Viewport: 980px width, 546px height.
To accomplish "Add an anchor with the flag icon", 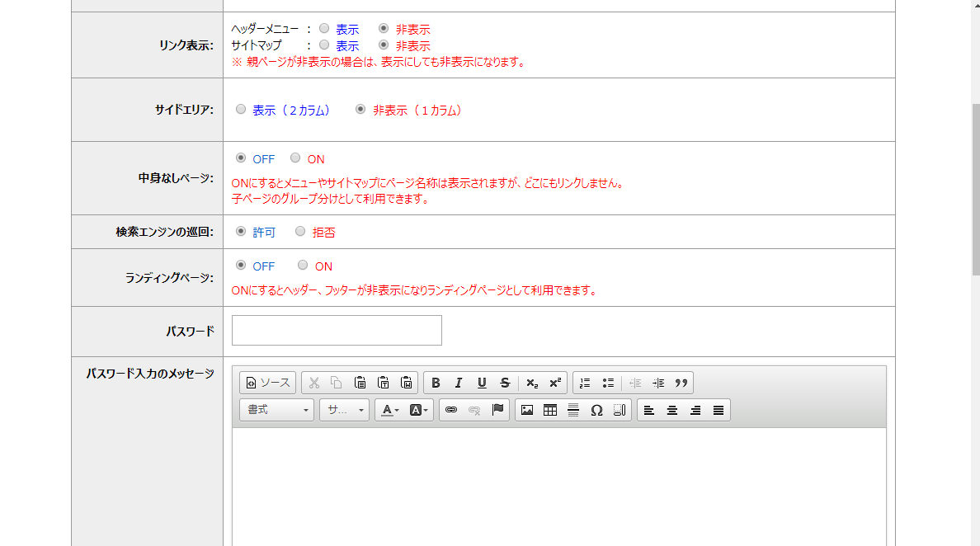I will [x=497, y=410].
